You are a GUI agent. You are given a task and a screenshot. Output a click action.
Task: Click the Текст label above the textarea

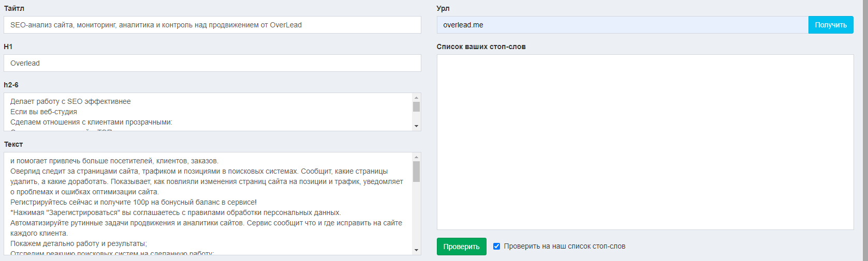pos(13,144)
